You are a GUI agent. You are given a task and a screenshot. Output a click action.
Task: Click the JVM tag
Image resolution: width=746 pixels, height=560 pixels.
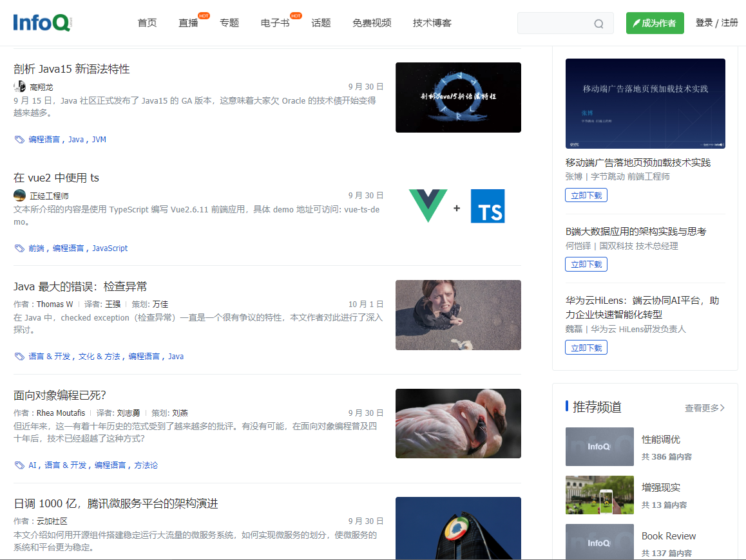coord(99,139)
